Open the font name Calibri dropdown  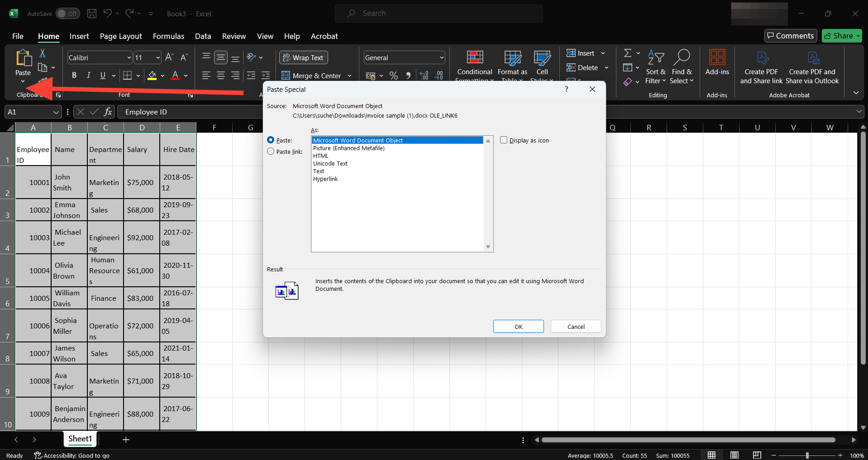tap(129, 58)
